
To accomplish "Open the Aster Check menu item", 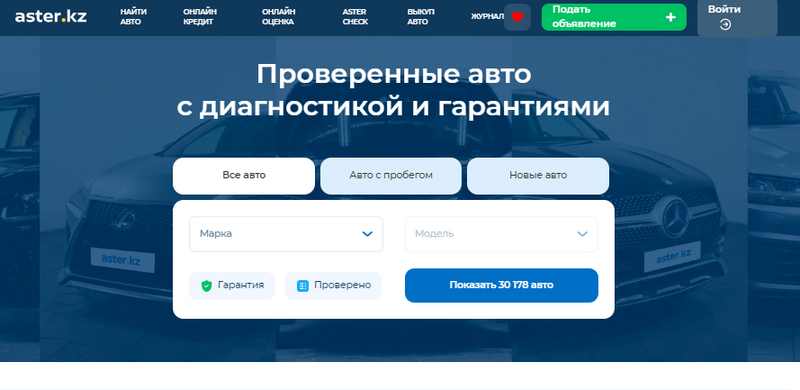I will 355,17.
